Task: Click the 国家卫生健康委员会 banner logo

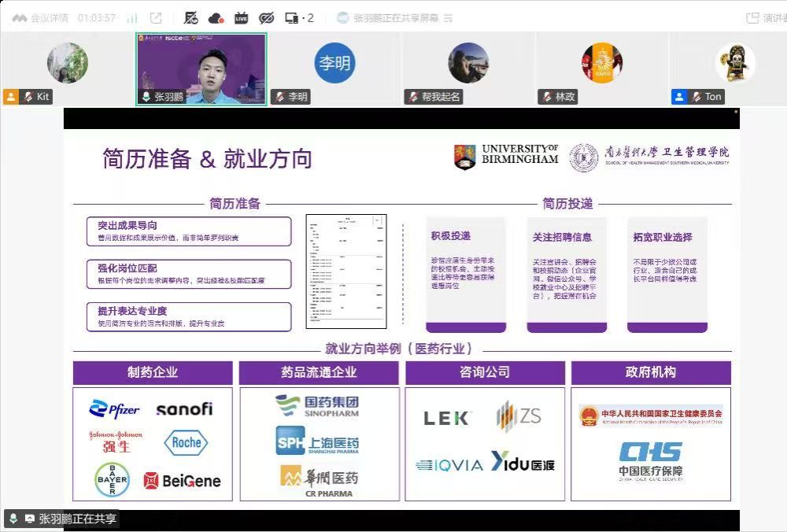Action: pos(651,415)
